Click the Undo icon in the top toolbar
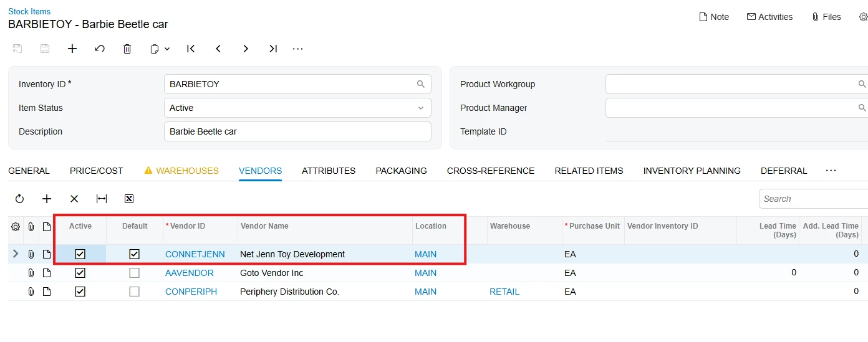This screenshot has width=868, height=342. click(100, 49)
